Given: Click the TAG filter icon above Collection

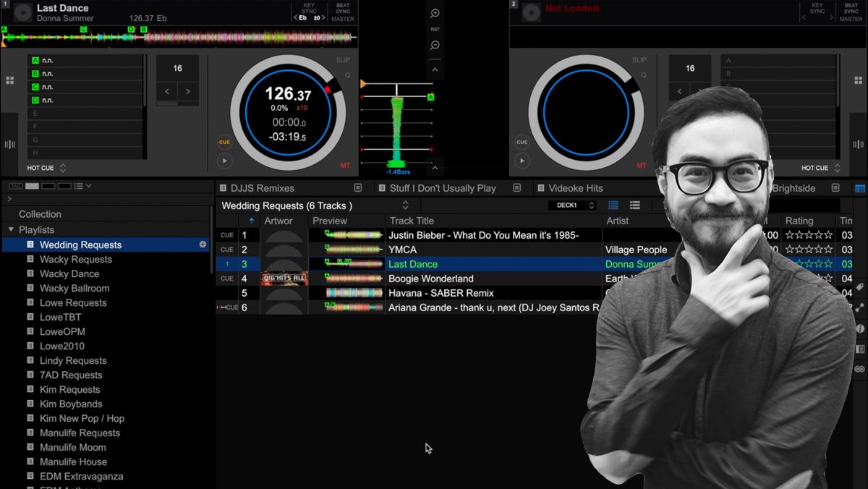Looking at the screenshot, I should tap(16, 185).
